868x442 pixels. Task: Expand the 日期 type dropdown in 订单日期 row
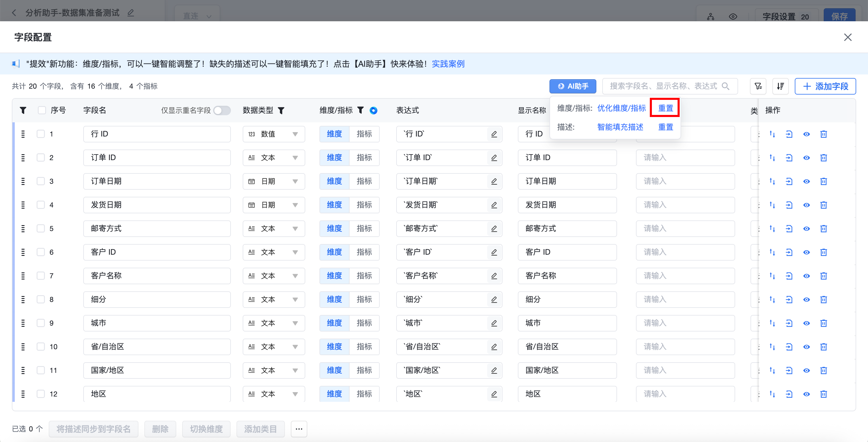point(274,181)
